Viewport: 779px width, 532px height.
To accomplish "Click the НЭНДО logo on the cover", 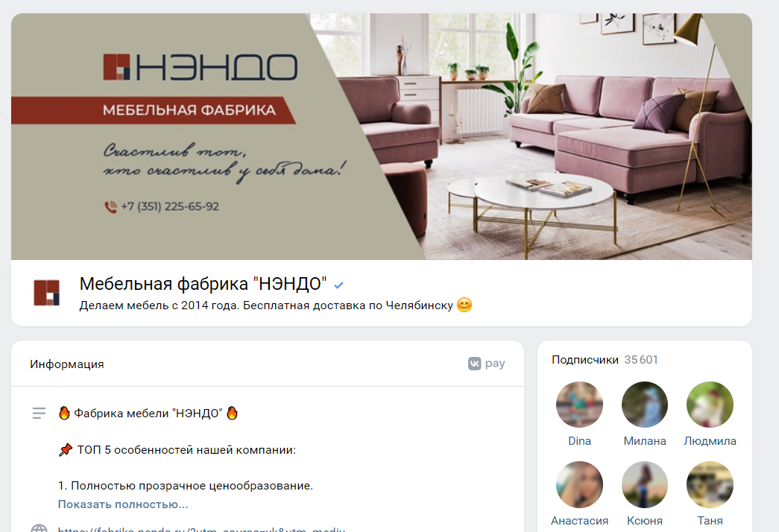I will pyautogui.click(x=201, y=67).
